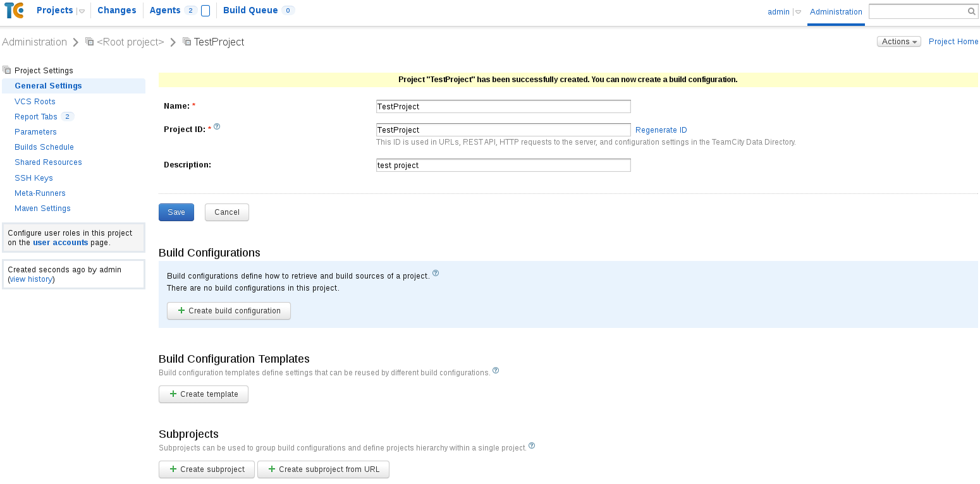980x484 pixels.
Task: Click the TeamCity logo icon
Action: tap(14, 11)
